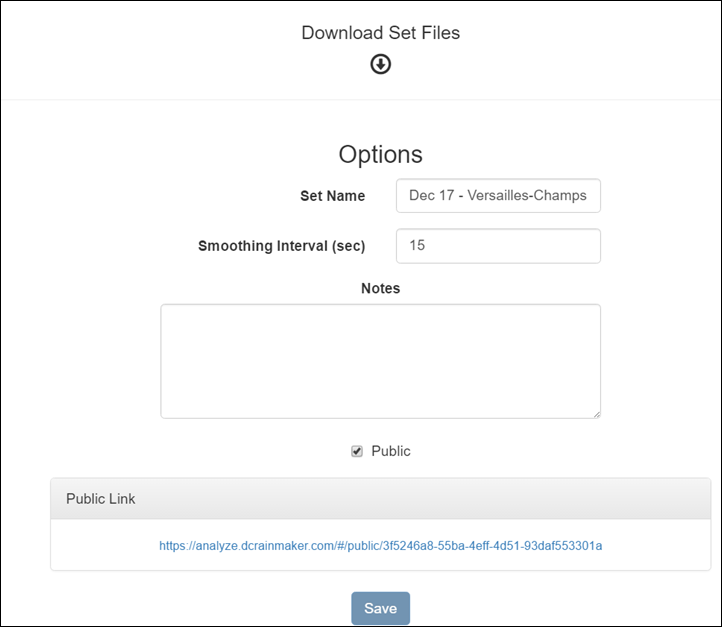Click the download set files arrow icon
The width and height of the screenshot is (722, 627).
point(380,64)
